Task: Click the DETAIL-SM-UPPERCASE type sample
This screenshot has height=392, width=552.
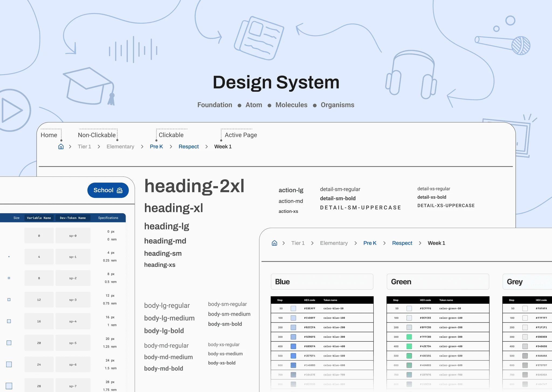Action: coord(360,208)
